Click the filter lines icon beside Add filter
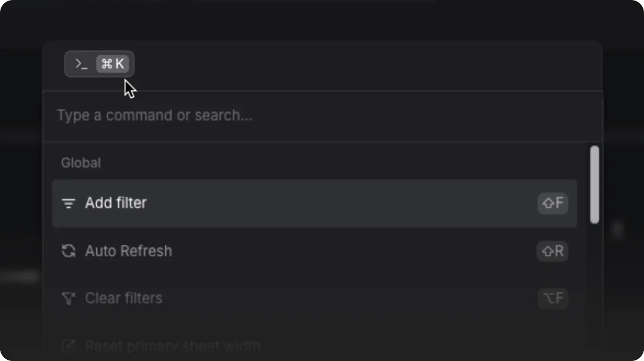644x361 pixels. (68, 203)
